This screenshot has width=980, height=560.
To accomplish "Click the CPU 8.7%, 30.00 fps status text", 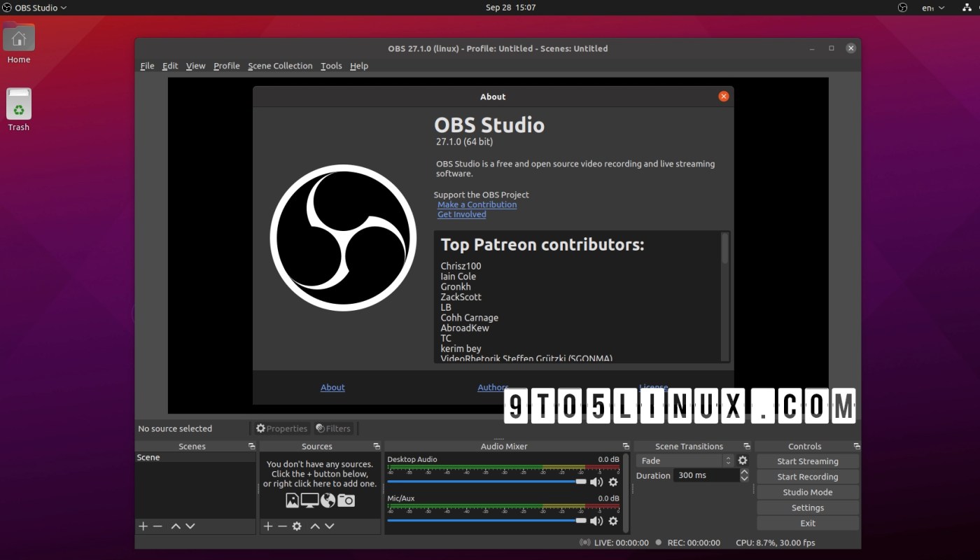I will [776, 542].
